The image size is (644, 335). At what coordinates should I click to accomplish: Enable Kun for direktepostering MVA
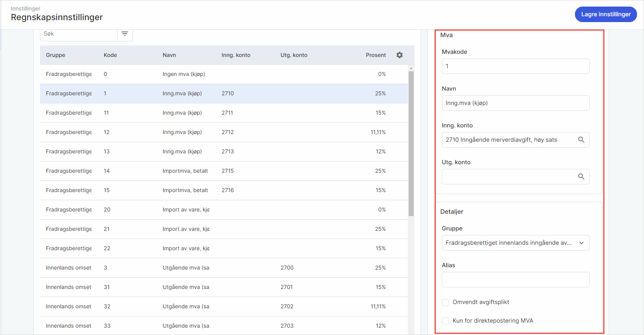coord(445,321)
